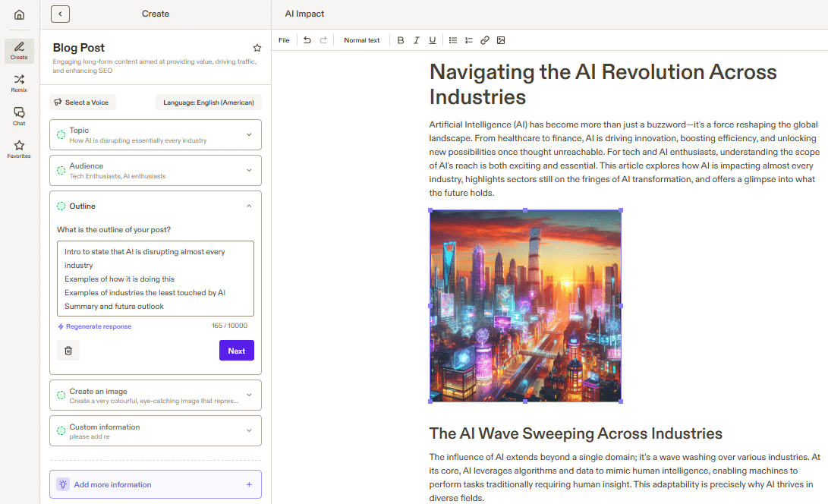Expand the Create an image chevron
The height and width of the screenshot is (504, 828).
click(x=249, y=395)
